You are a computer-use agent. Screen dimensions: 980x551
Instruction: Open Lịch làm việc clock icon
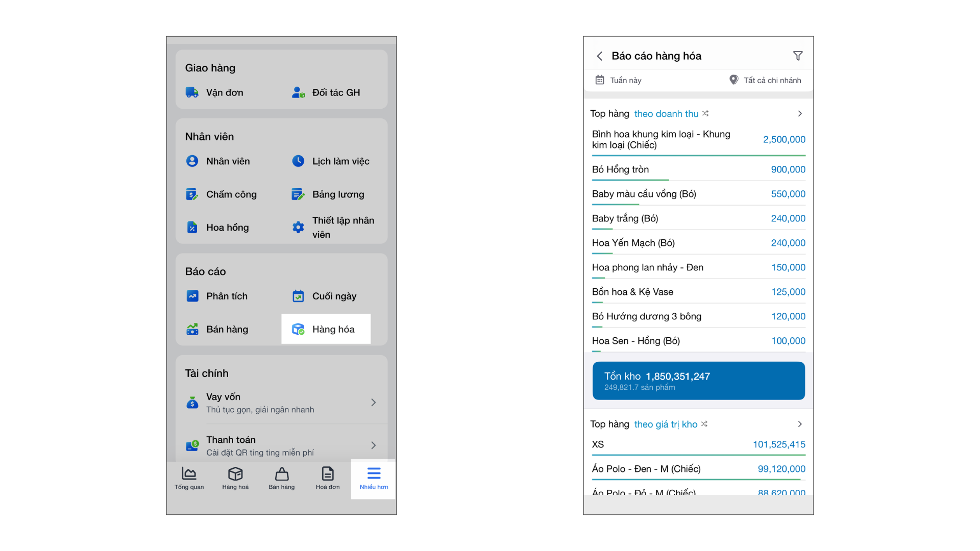point(298,161)
